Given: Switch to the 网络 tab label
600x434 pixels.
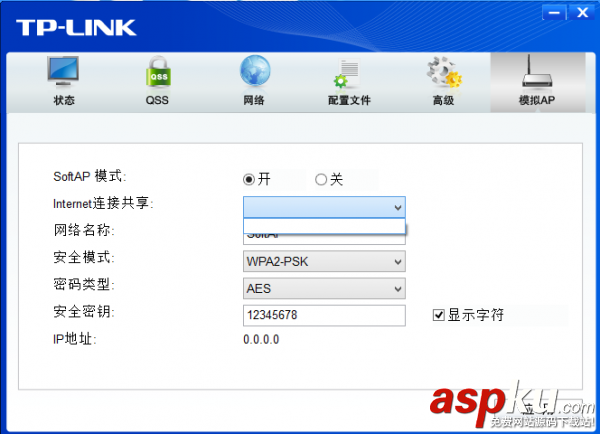Looking at the screenshot, I should tap(254, 100).
